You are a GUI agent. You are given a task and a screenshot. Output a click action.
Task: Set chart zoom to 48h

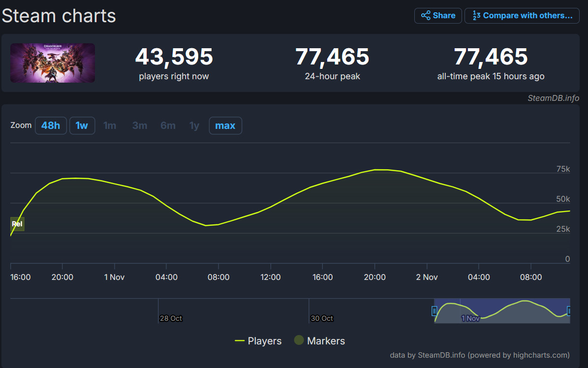pyautogui.click(x=51, y=125)
